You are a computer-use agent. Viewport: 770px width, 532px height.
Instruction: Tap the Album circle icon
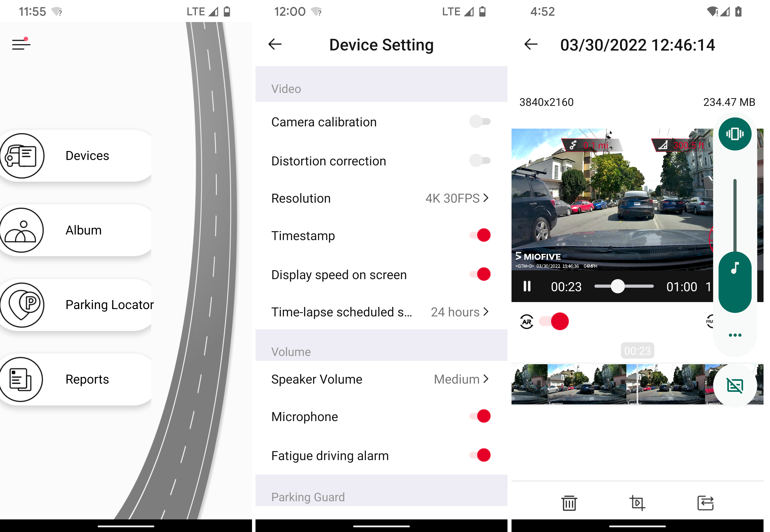[22, 230]
